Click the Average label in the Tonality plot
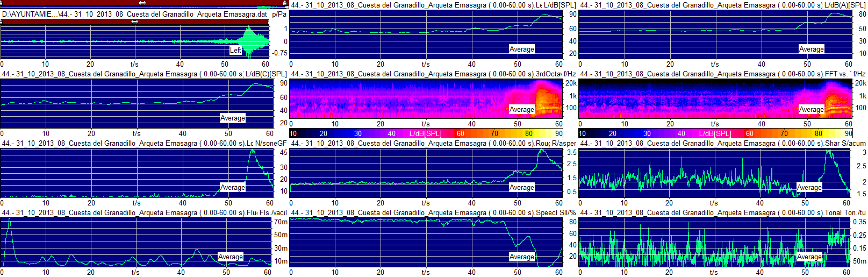 (809, 257)
